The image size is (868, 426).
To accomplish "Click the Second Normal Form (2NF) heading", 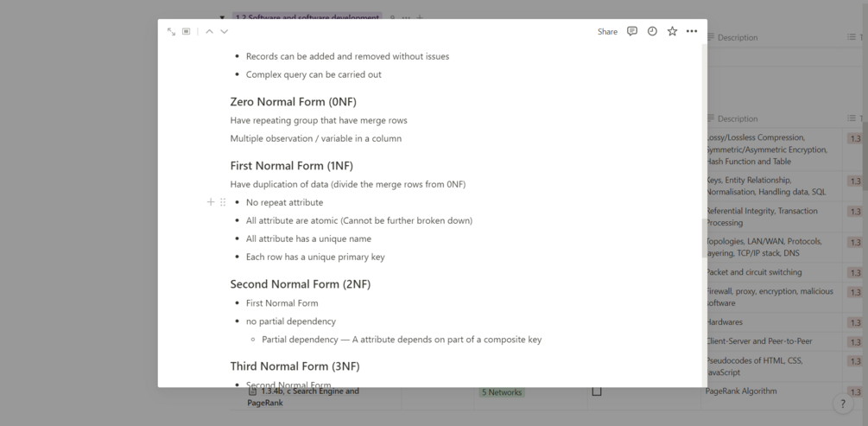I will click(x=301, y=284).
